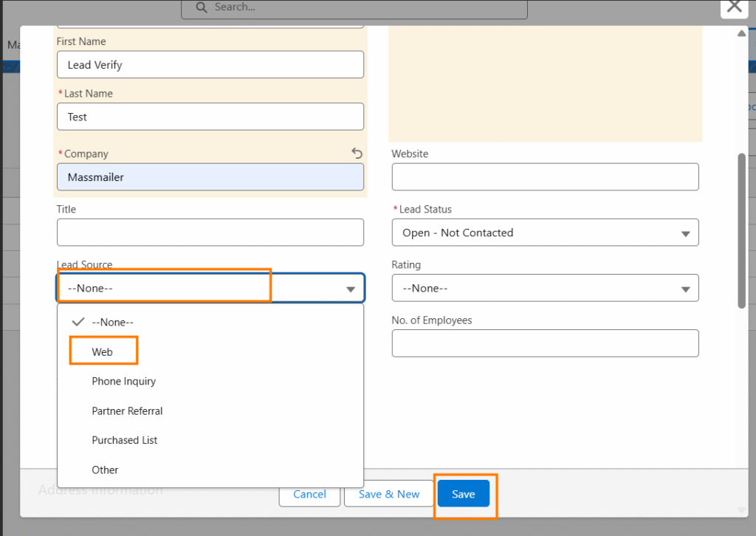The image size is (756, 536).
Task: Select the checked --None-- option
Action: point(112,323)
